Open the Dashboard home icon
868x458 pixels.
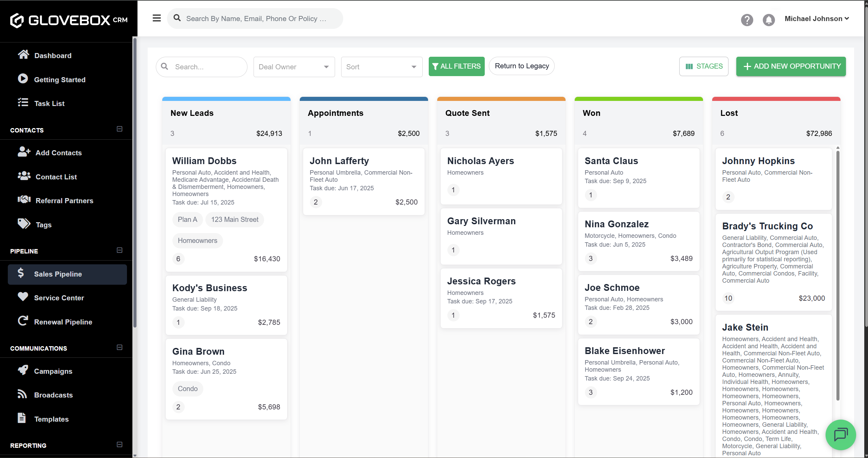click(x=23, y=54)
